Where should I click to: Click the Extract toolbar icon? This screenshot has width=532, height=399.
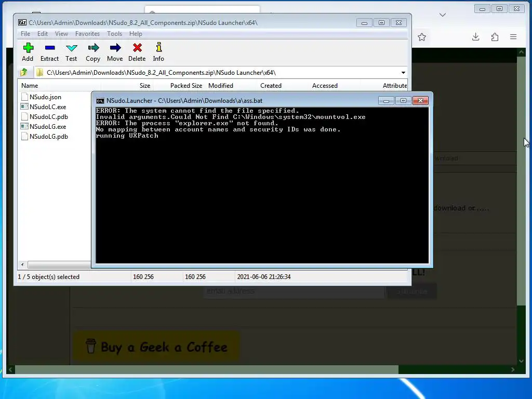[x=49, y=48]
